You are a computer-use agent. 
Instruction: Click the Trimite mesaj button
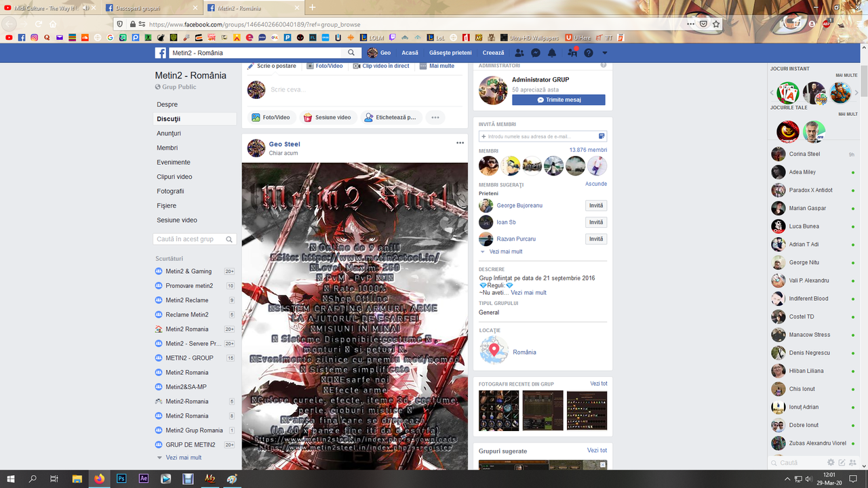(x=559, y=100)
